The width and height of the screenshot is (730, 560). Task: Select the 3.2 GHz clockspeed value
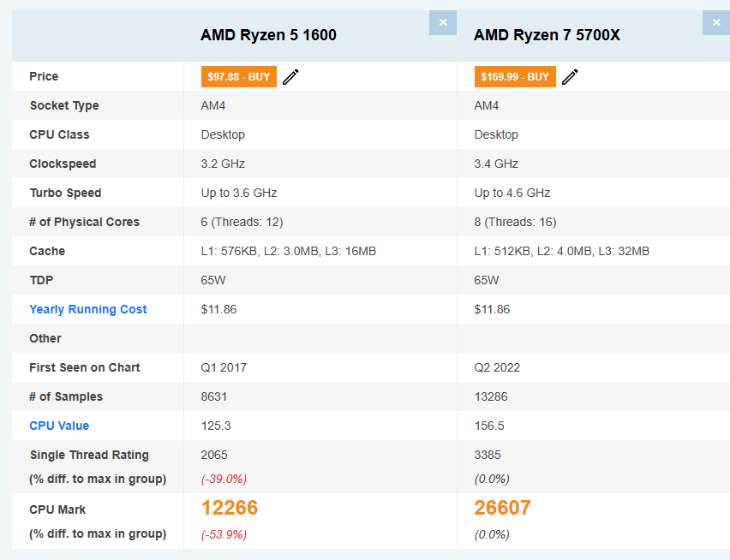223,164
